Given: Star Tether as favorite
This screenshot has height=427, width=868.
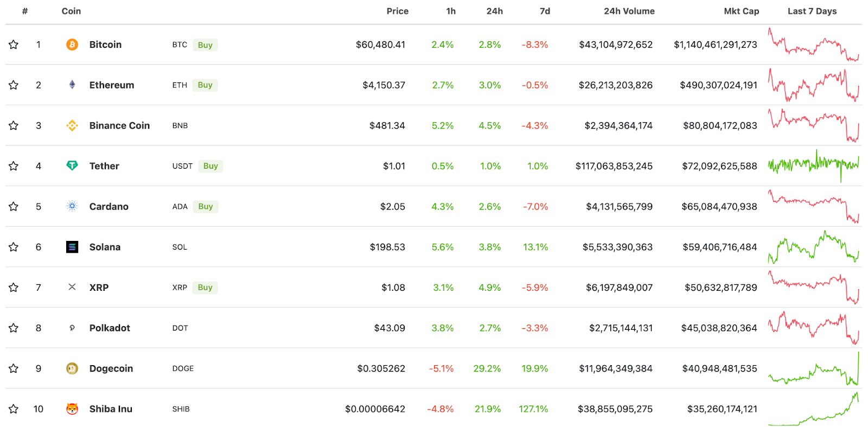Looking at the screenshot, I should click(x=14, y=165).
